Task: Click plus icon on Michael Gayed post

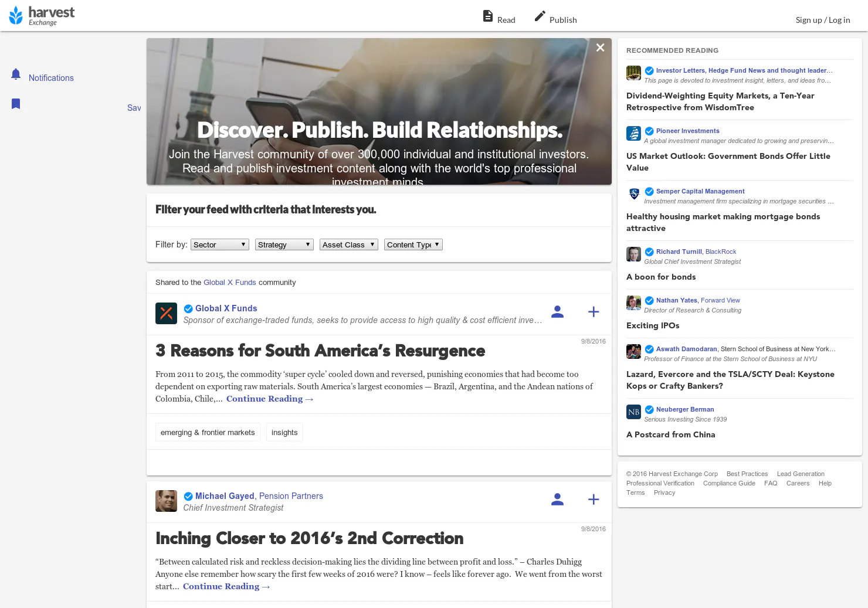Action: click(594, 500)
